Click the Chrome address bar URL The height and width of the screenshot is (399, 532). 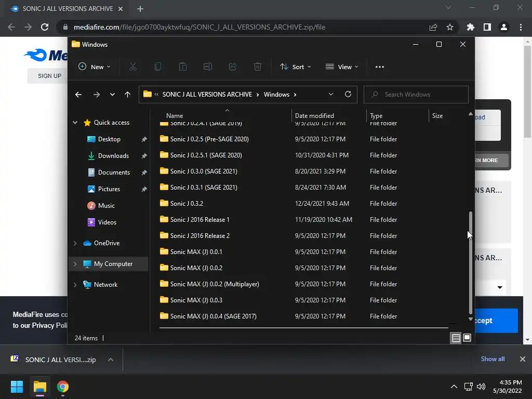click(x=199, y=27)
